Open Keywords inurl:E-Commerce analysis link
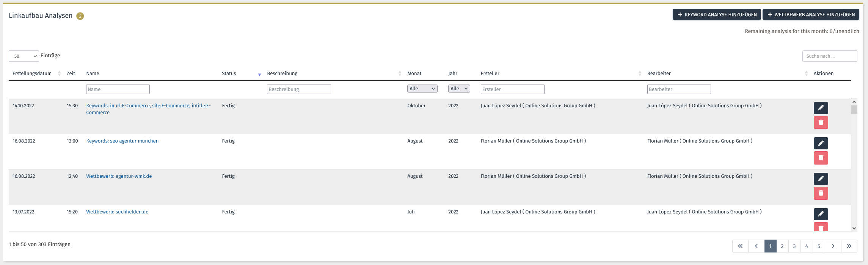868x265 pixels. pos(148,109)
